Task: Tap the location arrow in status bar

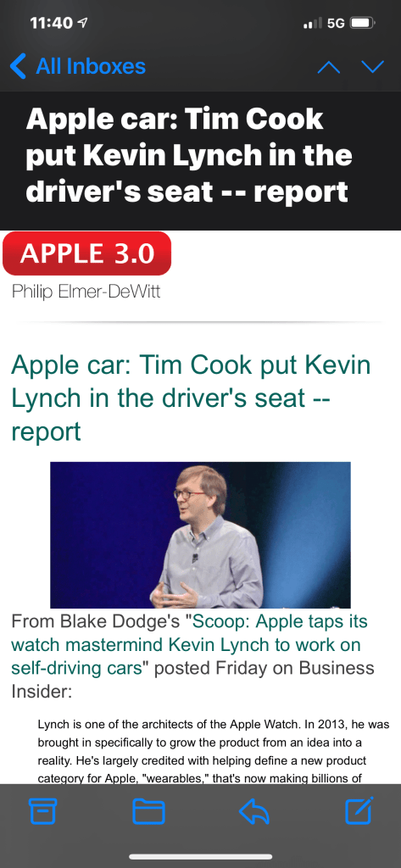Action: pyautogui.click(x=84, y=23)
